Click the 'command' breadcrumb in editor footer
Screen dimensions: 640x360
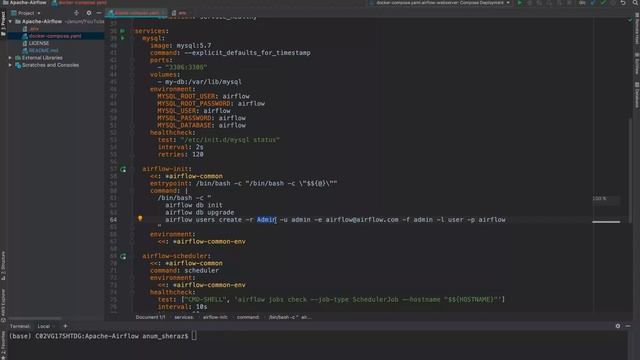point(248,317)
